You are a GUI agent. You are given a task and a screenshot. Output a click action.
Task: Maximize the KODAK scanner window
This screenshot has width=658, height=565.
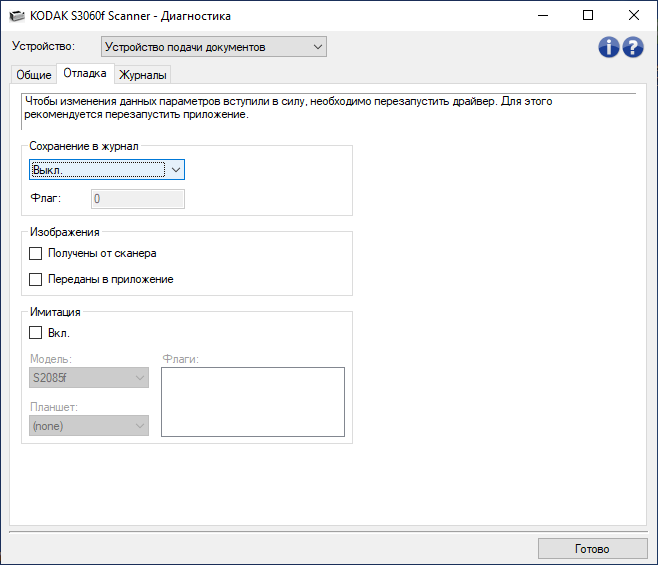(x=588, y=15)
